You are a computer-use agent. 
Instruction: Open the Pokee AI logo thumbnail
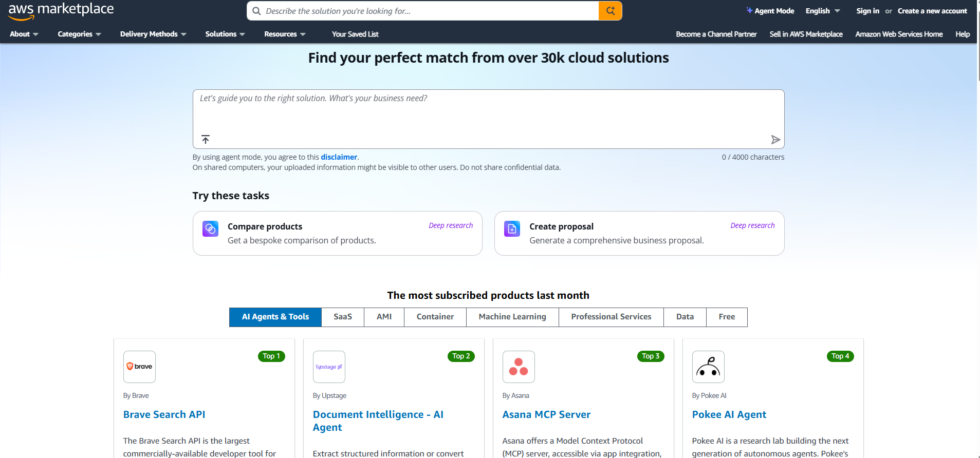click(x=708, y=367)
